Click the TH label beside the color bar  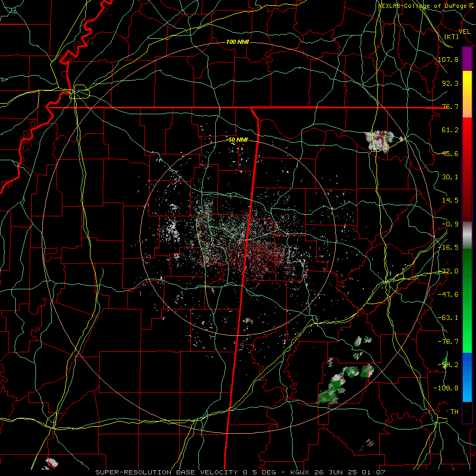[454, 411]
